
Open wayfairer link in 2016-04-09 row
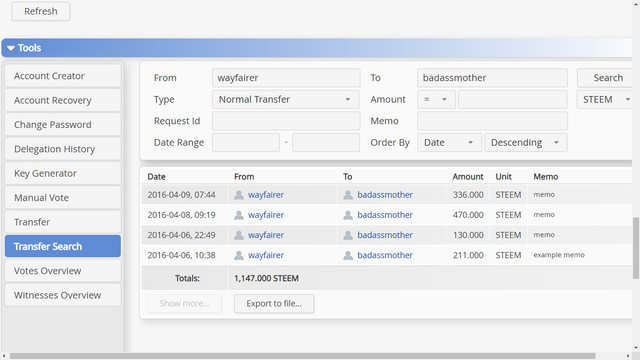point(266,195)
